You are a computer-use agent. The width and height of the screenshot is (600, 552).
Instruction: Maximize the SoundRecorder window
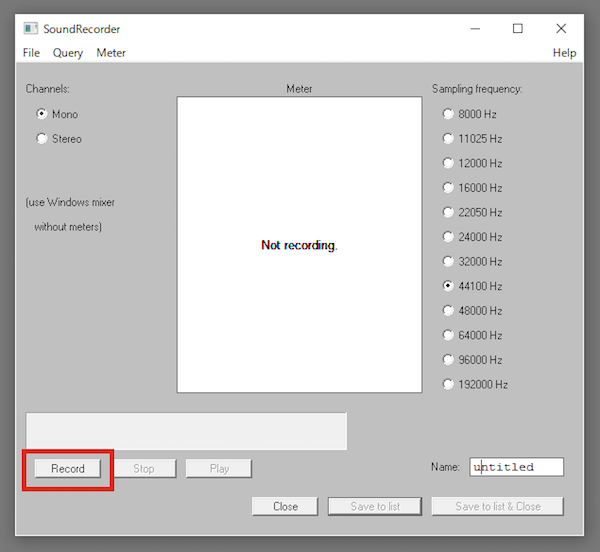[x=517, y=29]
